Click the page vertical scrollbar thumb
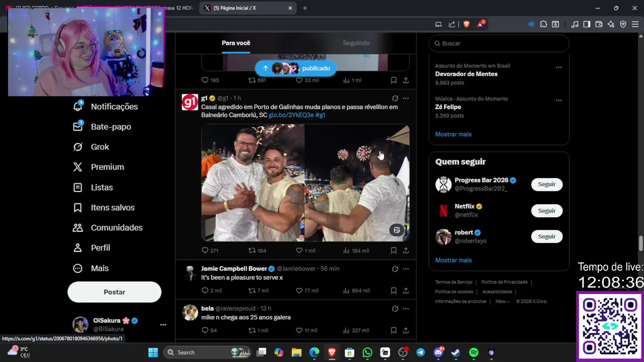The image size is (644, 362). [640, 242]
